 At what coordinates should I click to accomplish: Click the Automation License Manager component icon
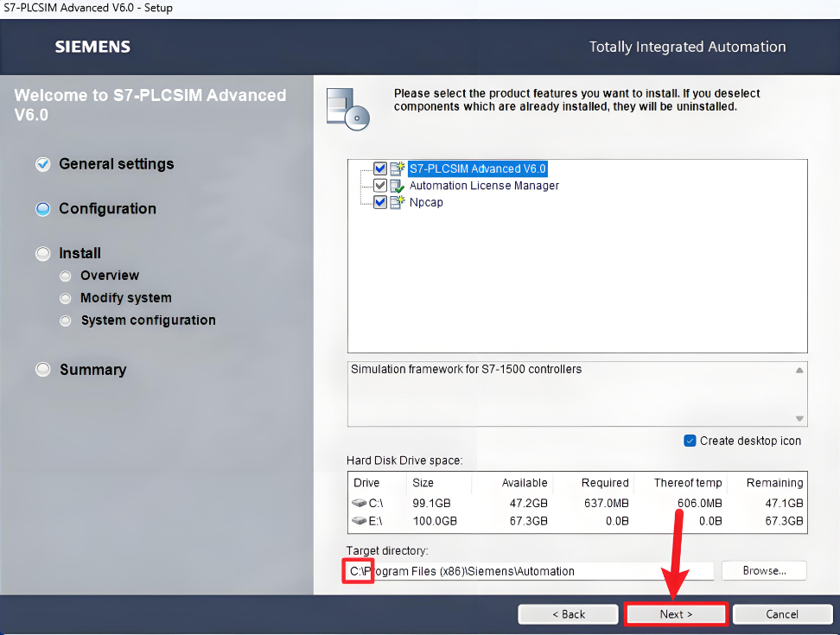(397, 186)
